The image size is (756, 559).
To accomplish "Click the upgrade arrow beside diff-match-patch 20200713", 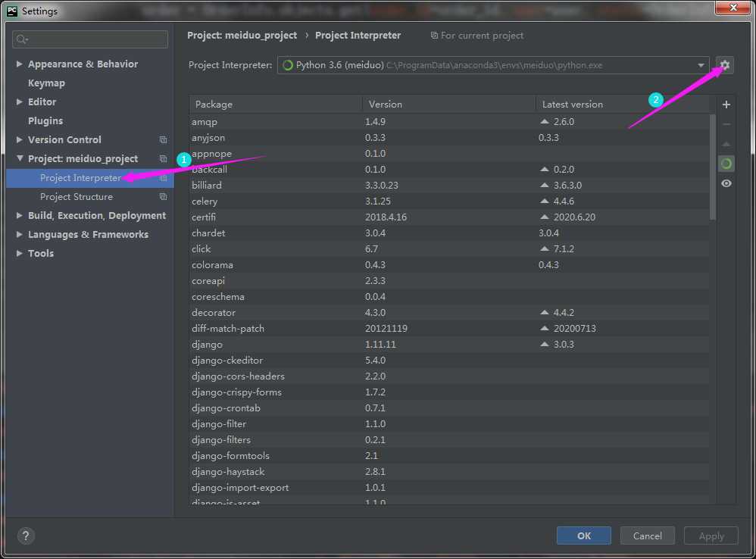I will click(545, 328).
